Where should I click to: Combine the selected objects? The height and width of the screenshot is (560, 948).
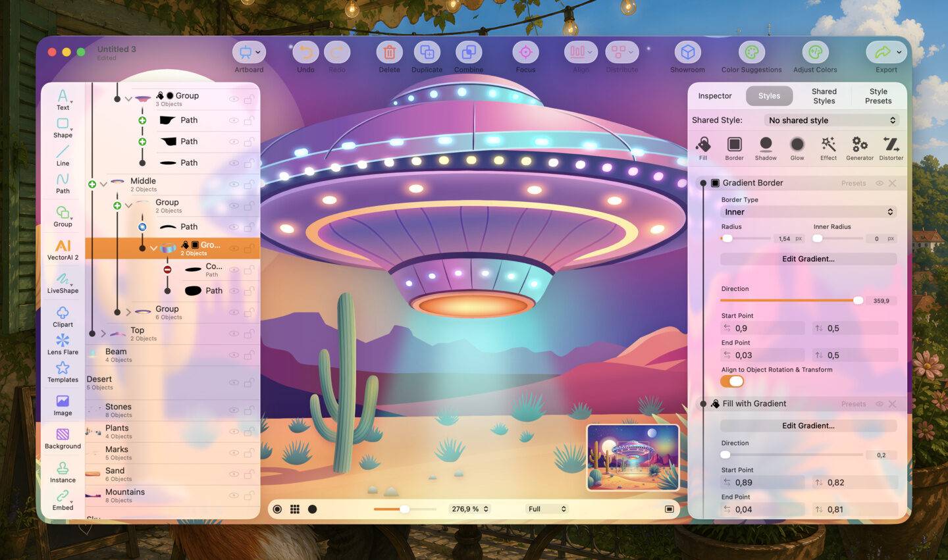point(469,52)
